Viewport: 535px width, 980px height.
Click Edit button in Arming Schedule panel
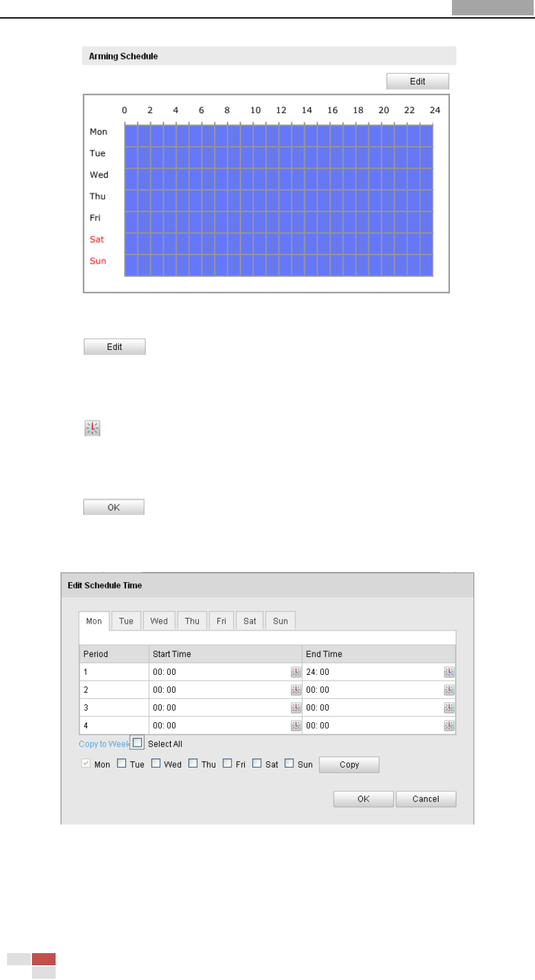pos(417,81)
